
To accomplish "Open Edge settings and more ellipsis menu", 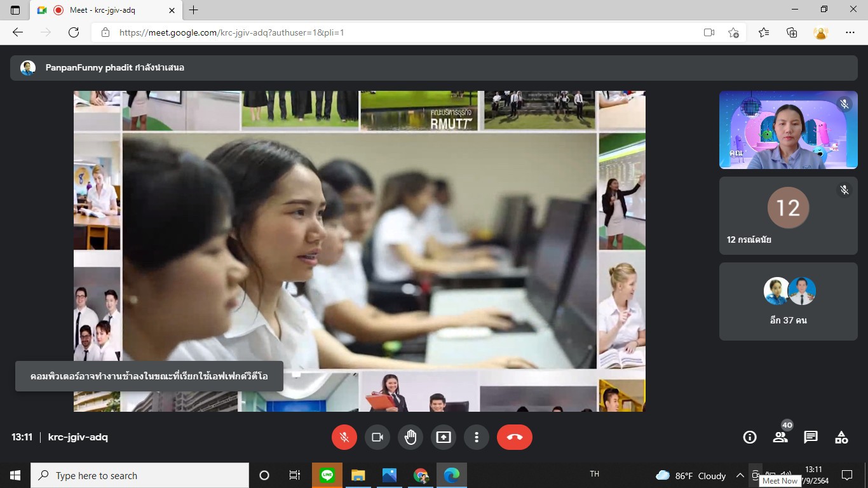I will tap(850, 32).
